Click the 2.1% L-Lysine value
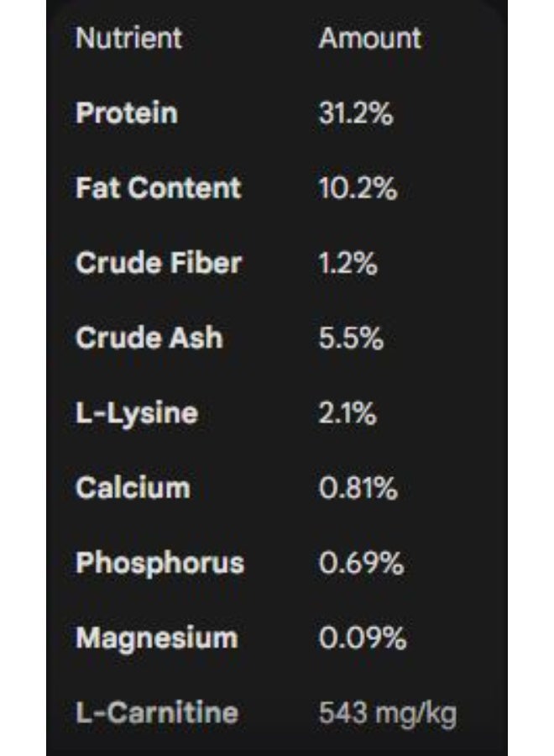554x756 pixels. [x=348, y=413]
